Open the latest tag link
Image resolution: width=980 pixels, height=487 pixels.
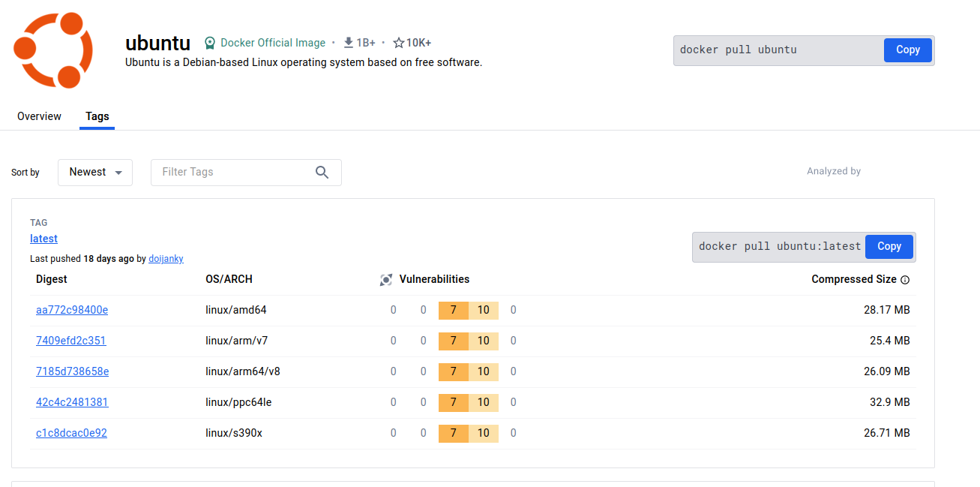[43, 239]
